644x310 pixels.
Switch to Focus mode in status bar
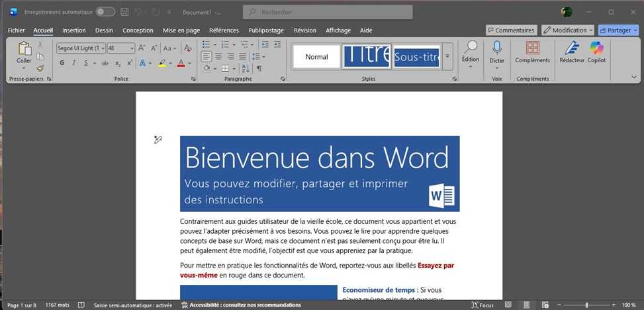(483, 305)
